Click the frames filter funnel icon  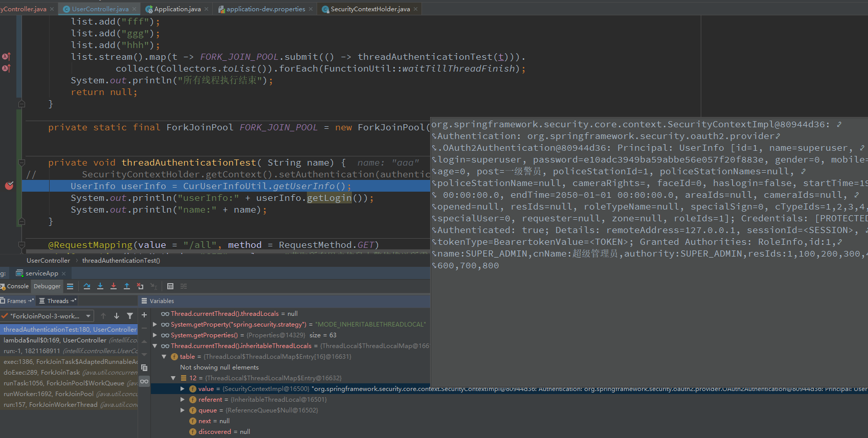[130, 316]
